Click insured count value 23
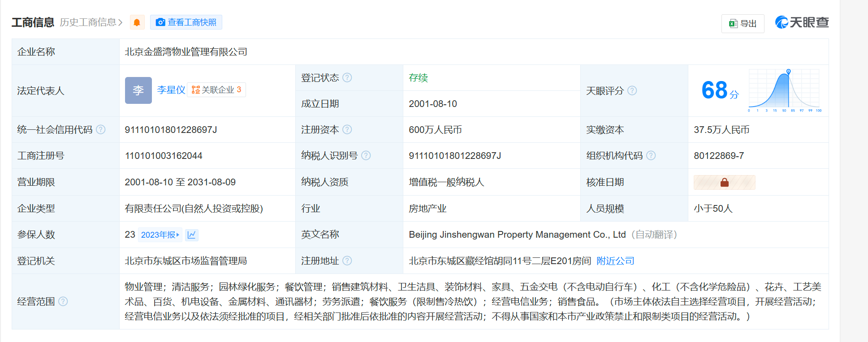Image resolution: width=868 pixels, height=342 pixels. [130, 235]
